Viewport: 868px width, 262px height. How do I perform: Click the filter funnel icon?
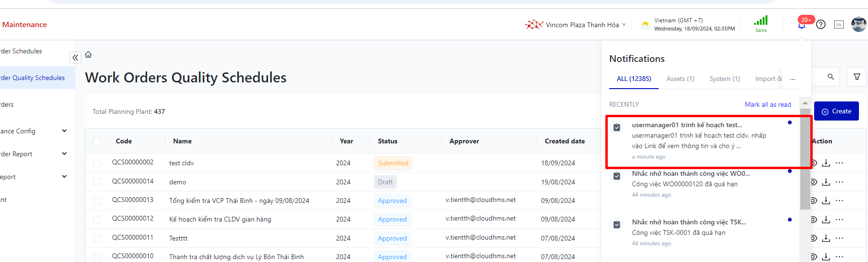857,77
